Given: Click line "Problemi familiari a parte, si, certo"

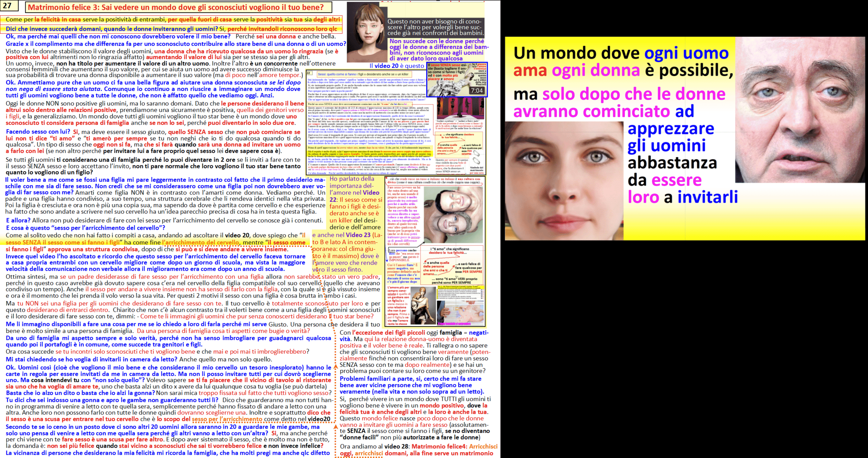Looking at the screenshot, I should pyautogui.click(x=410, y=379).
